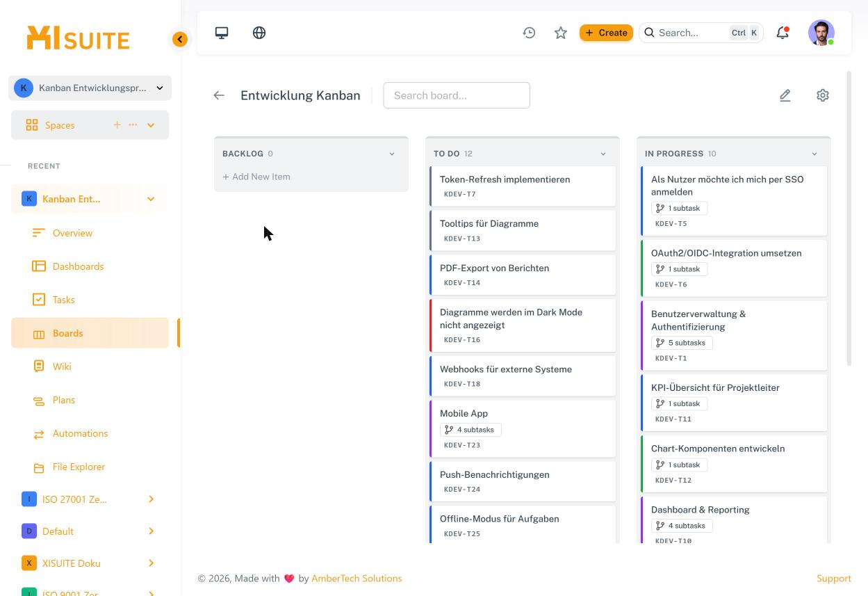
Task: Open Plans in the sidebar
Action: 90,400
